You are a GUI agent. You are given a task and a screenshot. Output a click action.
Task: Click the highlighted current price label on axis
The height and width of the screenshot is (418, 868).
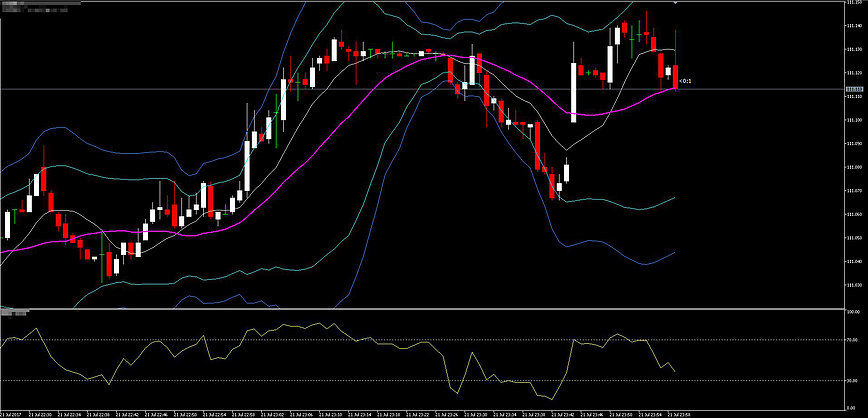click(856, 89)
